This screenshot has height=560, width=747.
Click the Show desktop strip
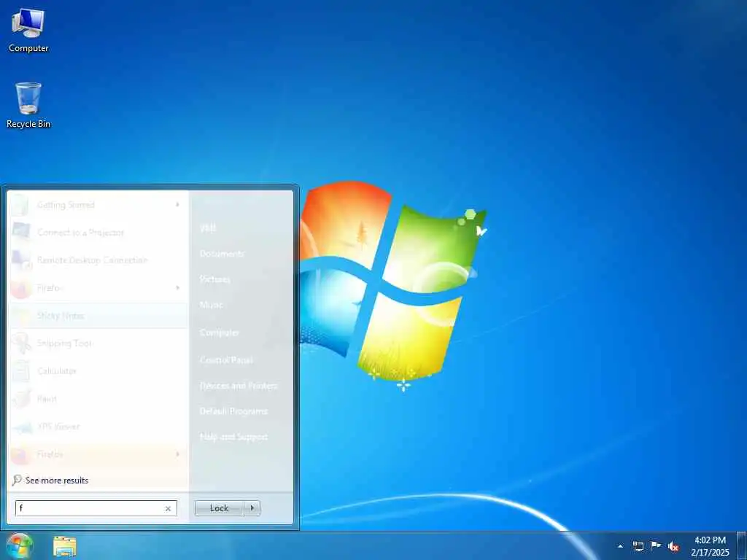tap(742, 546)
